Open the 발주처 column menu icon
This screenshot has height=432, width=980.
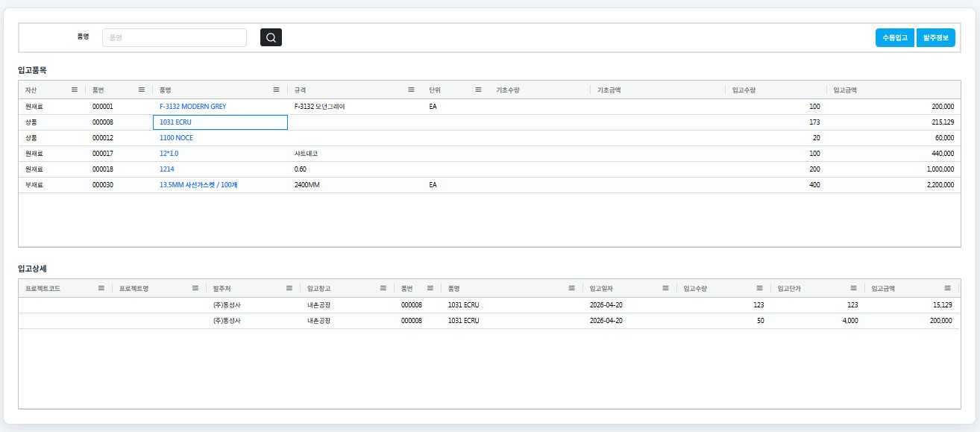289,288
